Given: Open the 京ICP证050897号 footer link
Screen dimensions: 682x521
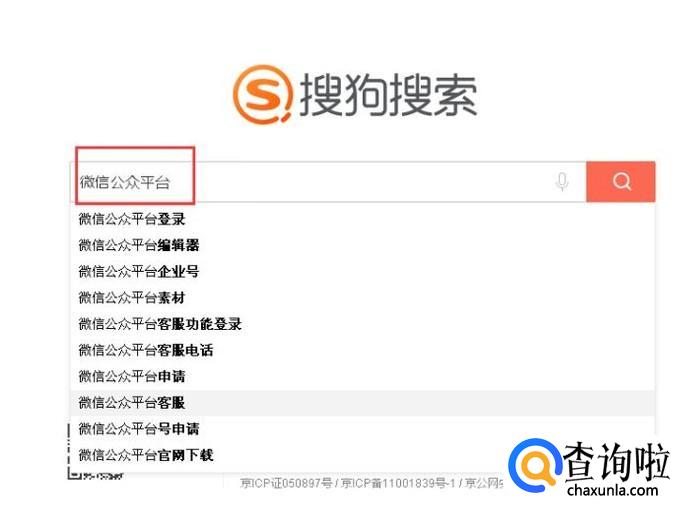Looking at the screenshot, I should (x=286, y=483).
